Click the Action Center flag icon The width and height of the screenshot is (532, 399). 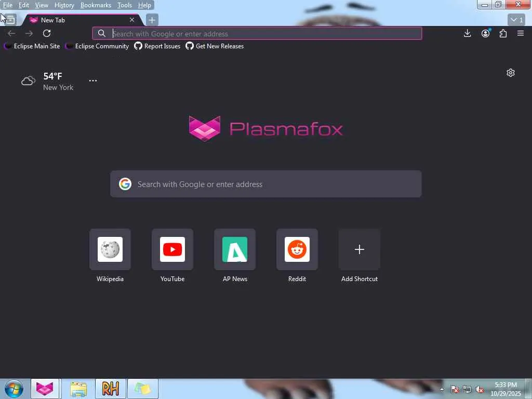tap(455, 389)
